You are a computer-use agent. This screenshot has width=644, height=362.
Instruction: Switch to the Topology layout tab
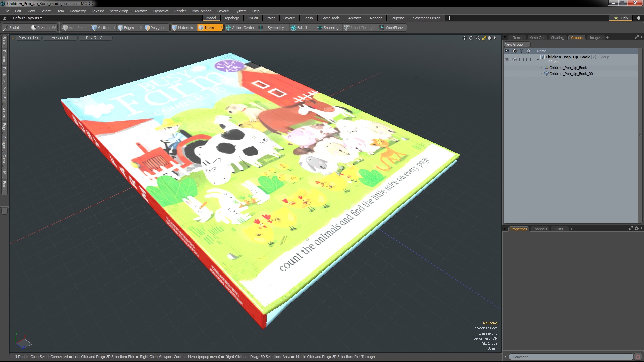231,18
